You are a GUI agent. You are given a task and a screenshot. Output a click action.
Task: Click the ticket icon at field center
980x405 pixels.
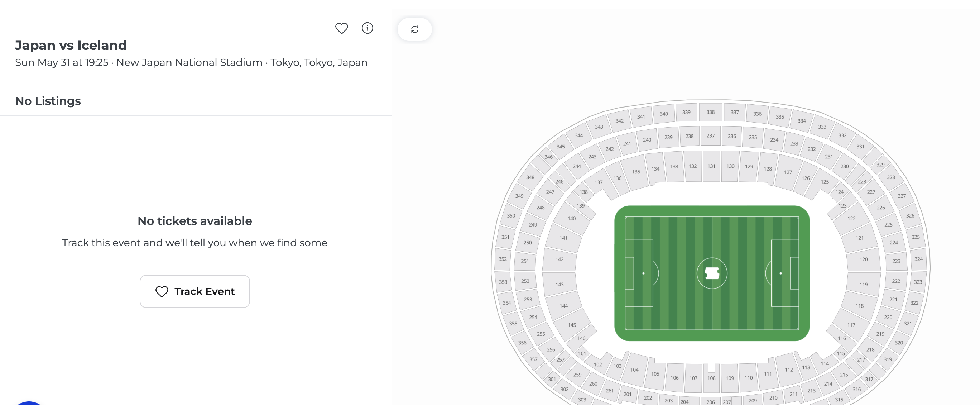tap(712, 273)
